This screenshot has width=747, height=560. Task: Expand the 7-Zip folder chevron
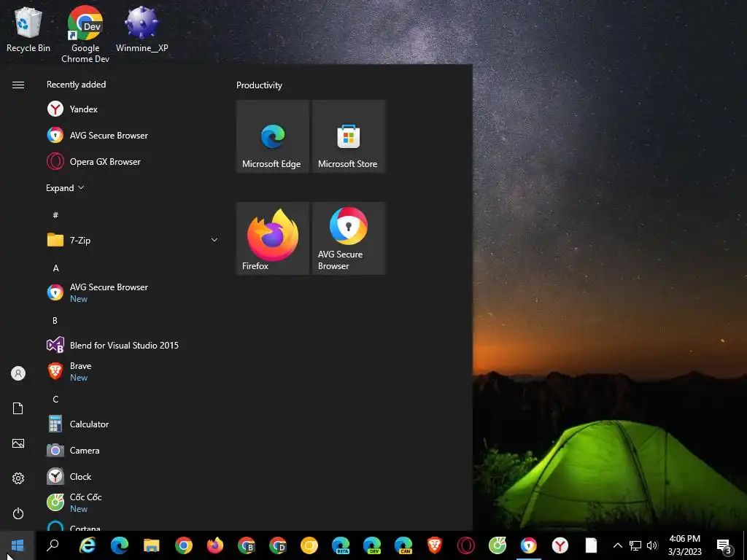point(214,240)
